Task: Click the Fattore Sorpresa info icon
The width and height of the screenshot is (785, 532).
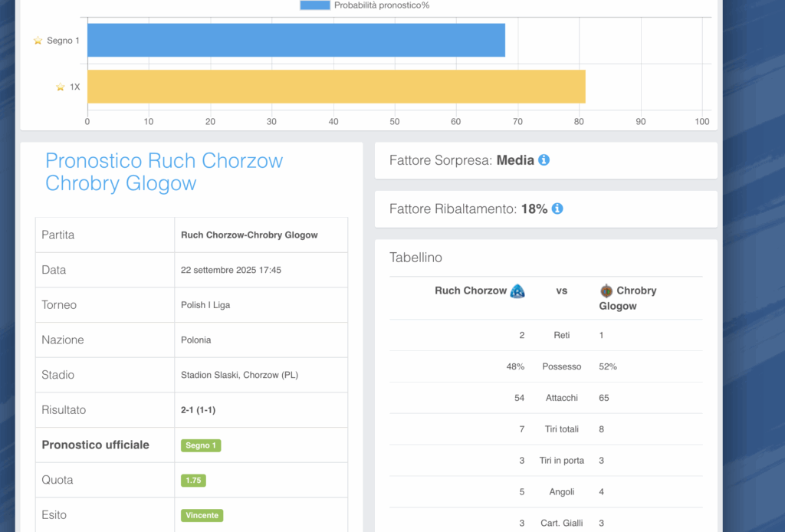Action: pos(544,159)
